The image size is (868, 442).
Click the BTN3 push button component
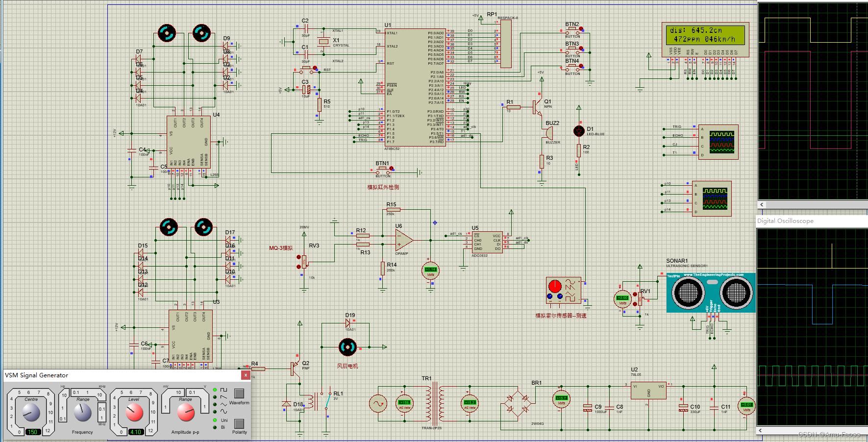pyautogui.click(x=572, y=51)
